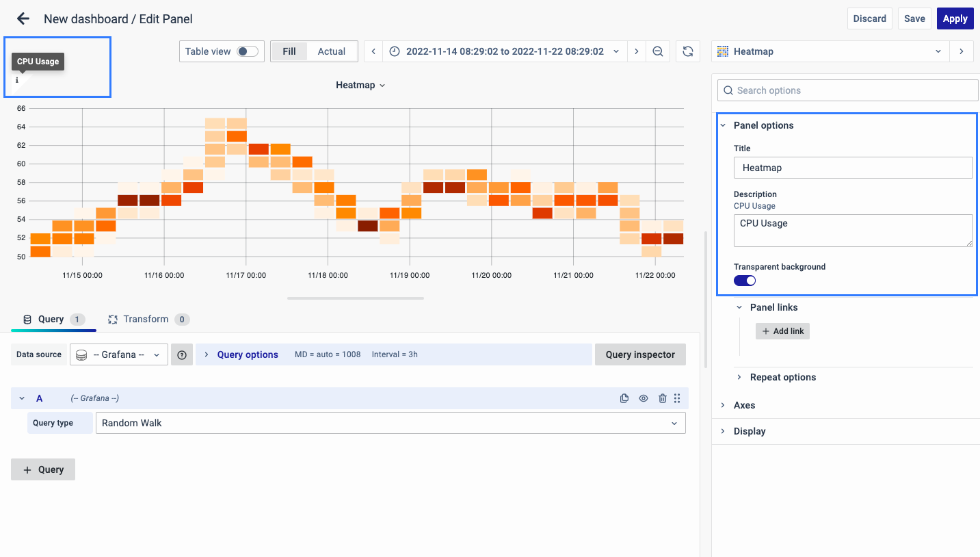Open the Query inspector

click(x=640, y=354)
